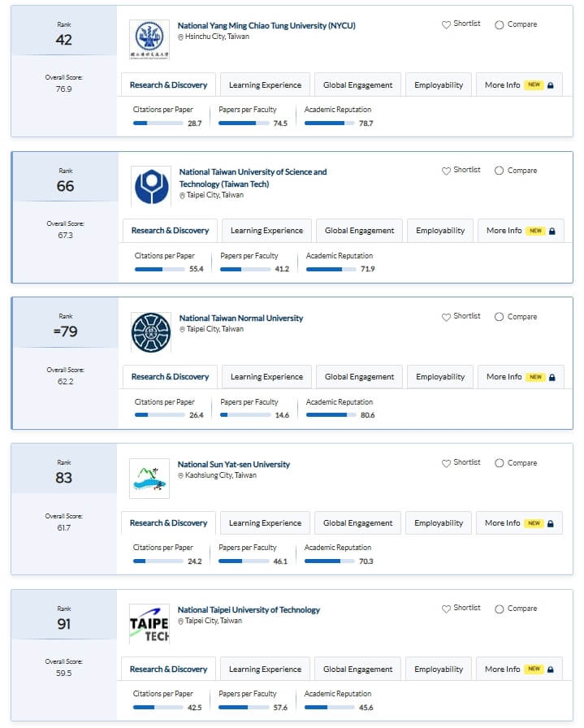Open National Taiwan Normal University title link

(241, 318)
